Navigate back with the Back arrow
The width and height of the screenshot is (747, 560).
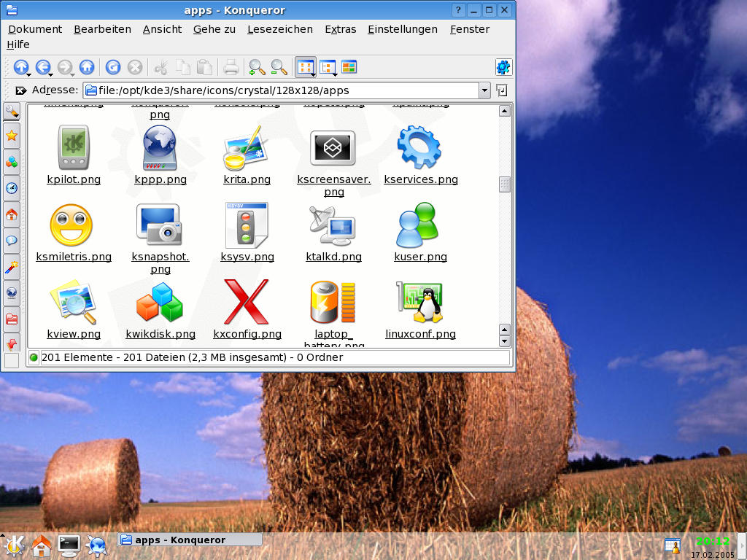[x=43, y=67]
